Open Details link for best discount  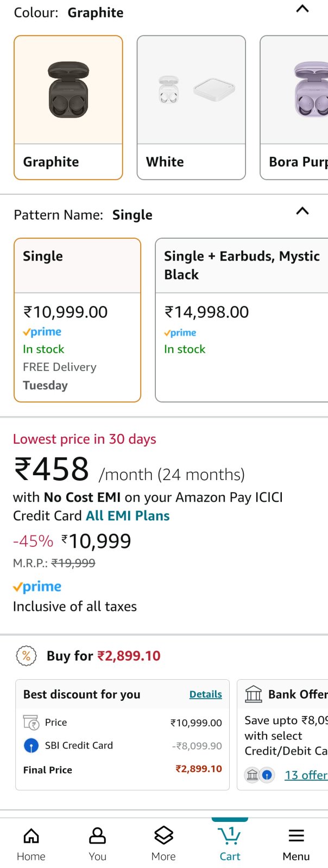point(206,694)
